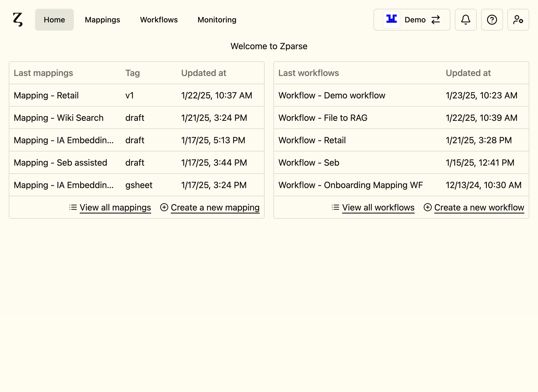The height and width of the screenshot is (392, 538).
Task: Open Workflow - Seb
Action: click(401, 163)
